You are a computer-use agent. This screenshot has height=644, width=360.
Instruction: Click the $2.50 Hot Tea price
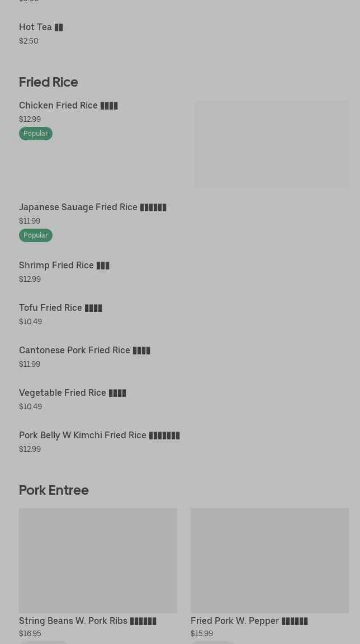[x=29, y=41]
